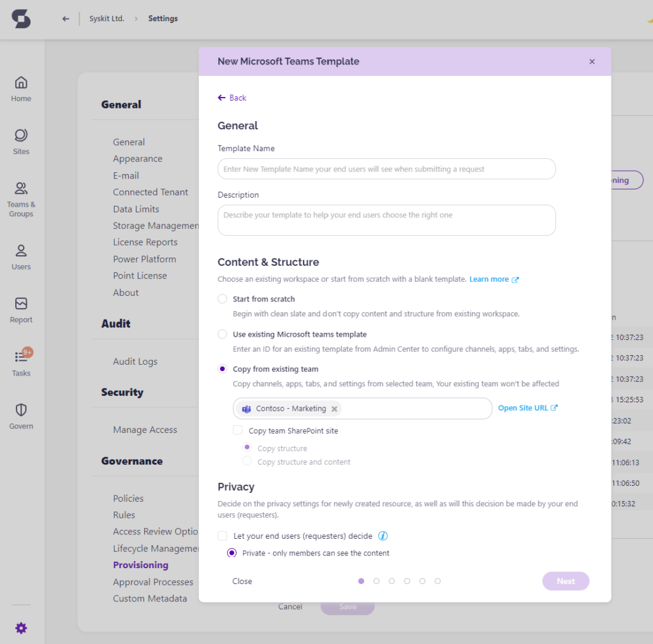Click Cancel behind the dialog
Screen dimensions: 653x644
[290, 607]
